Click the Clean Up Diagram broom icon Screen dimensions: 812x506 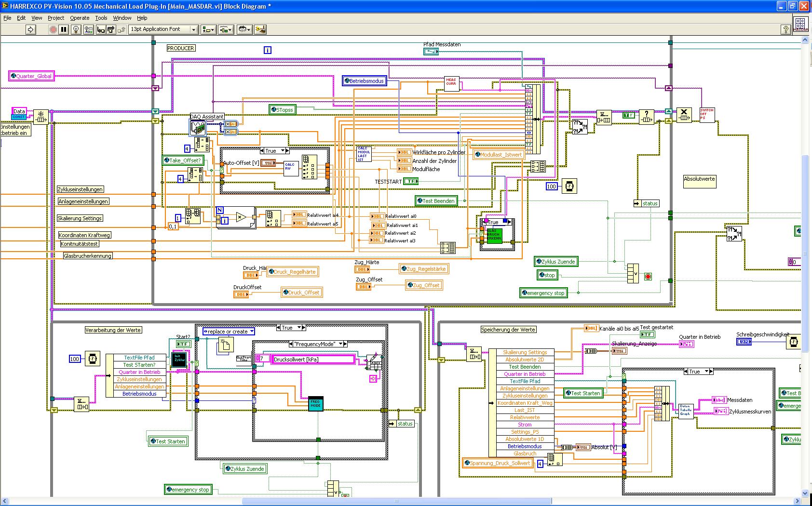(x=260, y=29)
